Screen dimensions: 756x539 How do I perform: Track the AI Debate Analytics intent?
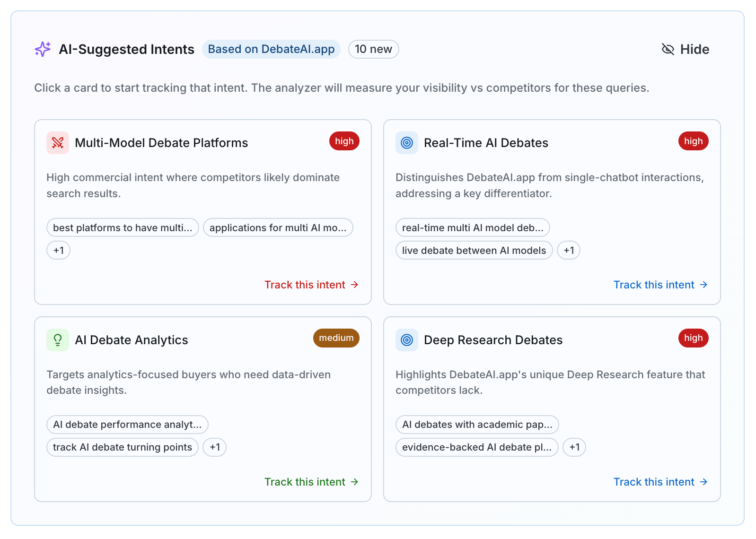click(311, 482)
